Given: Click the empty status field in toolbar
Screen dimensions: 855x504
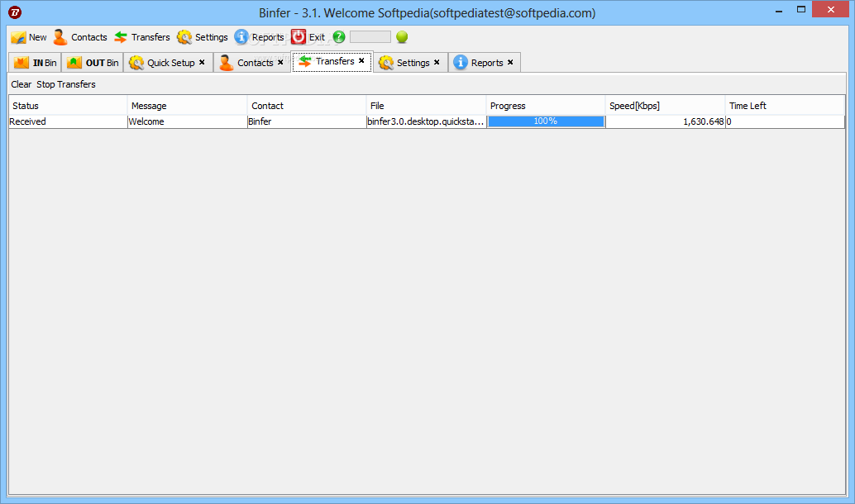Looking at the screenshot, I should [370, 37].
